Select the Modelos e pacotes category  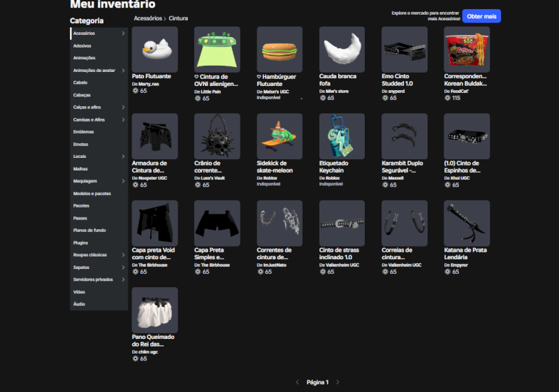(99, 194)
